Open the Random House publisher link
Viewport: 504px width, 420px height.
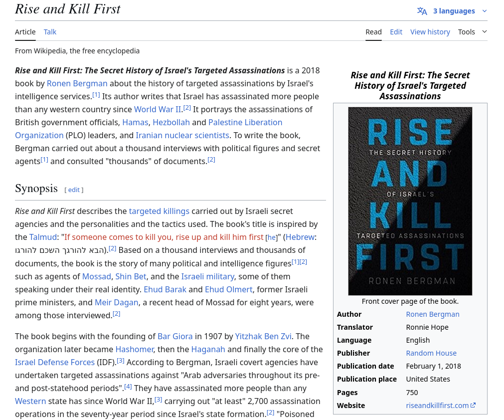click(431, 353)
